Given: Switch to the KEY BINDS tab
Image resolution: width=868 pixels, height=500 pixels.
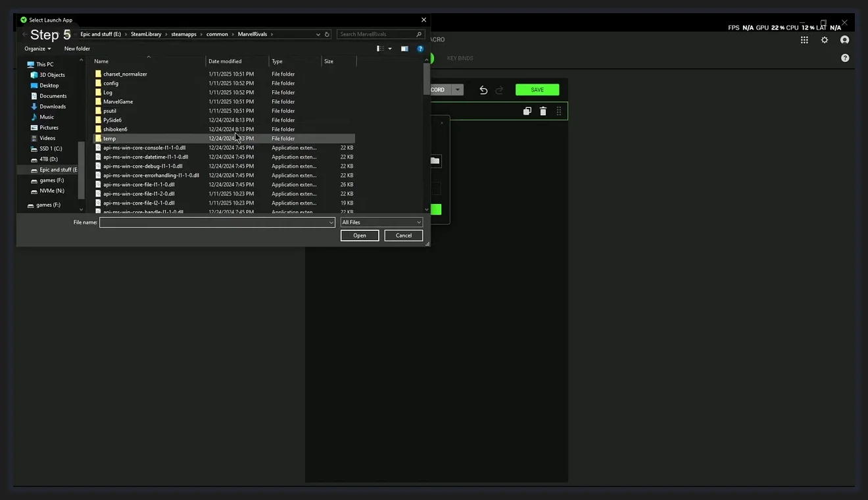Looking at the screenshot, I should coord(460,58).
